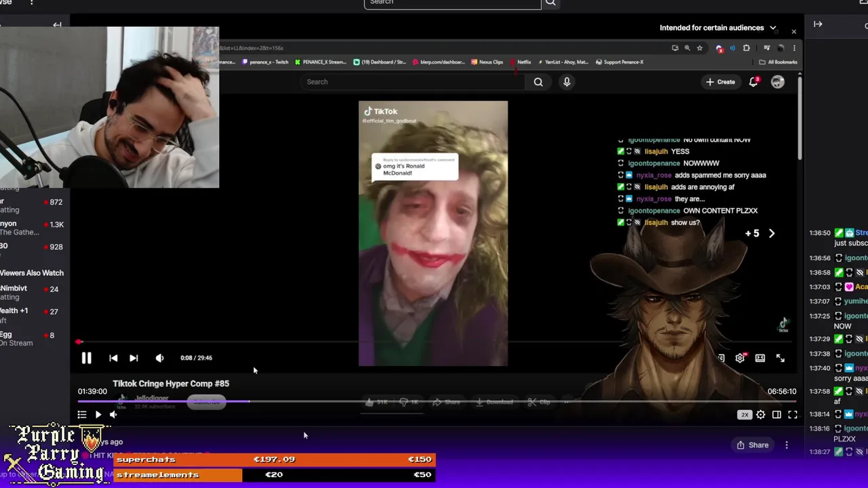Click the YouTube page vertical scrollbar
The width and height of the screenshot is (868, 488).
(800, 119)
